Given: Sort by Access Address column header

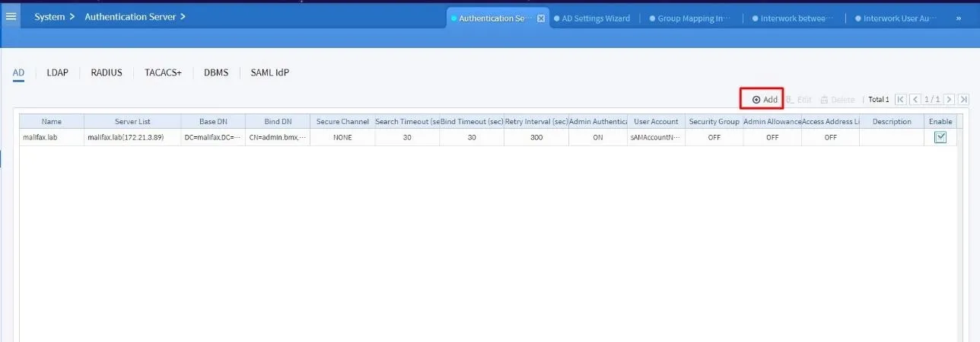Looking at the screenshot, I should [x=830, y=122].
